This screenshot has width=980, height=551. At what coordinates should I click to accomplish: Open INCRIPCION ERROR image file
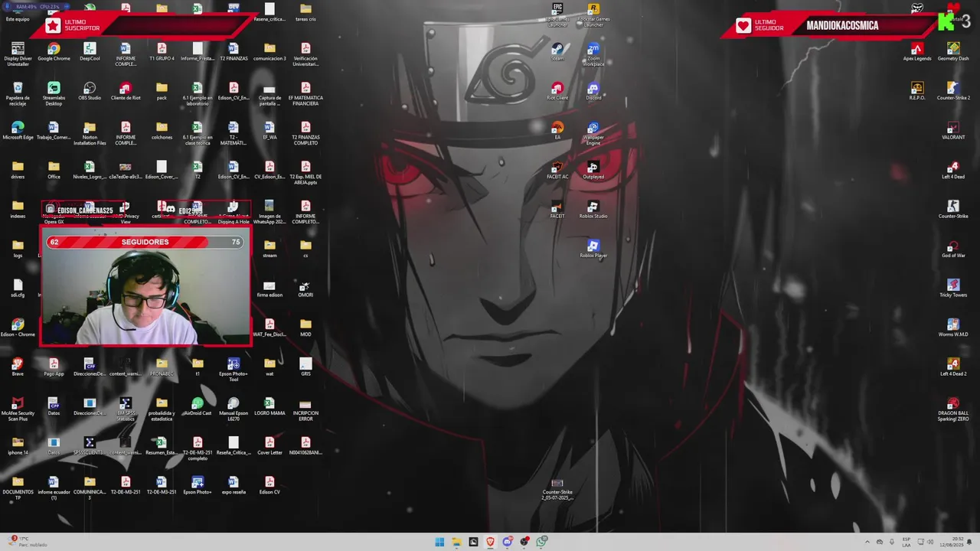tap(305, 409)
